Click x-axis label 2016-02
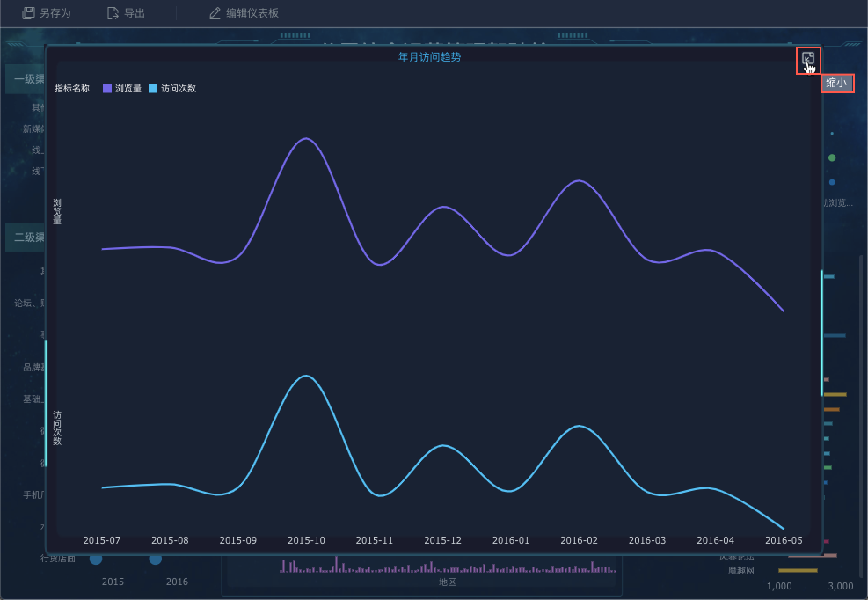 point(579,540)
